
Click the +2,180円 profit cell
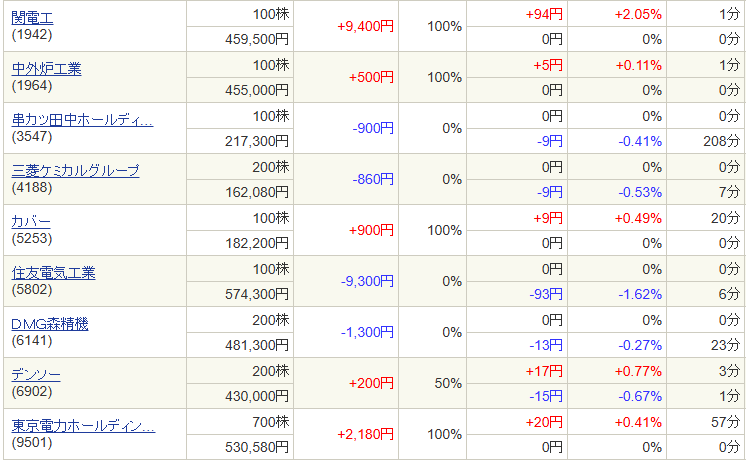coord(367,434)
